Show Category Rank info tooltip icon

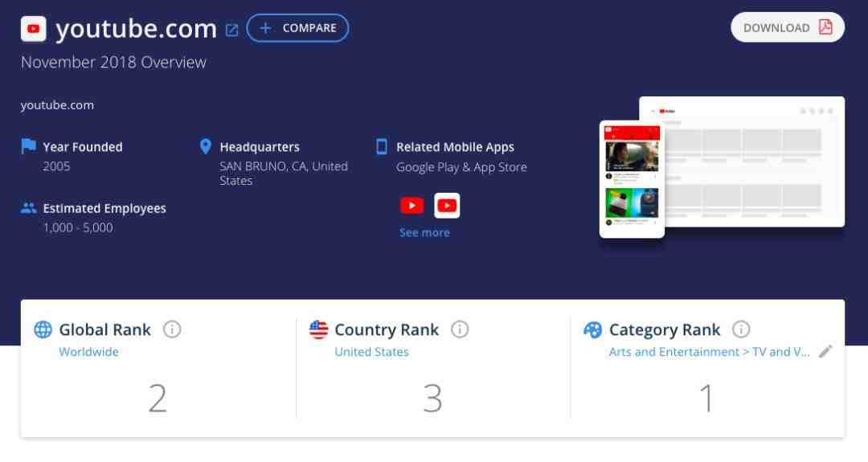pyautogui.click(x=741, y=329)
